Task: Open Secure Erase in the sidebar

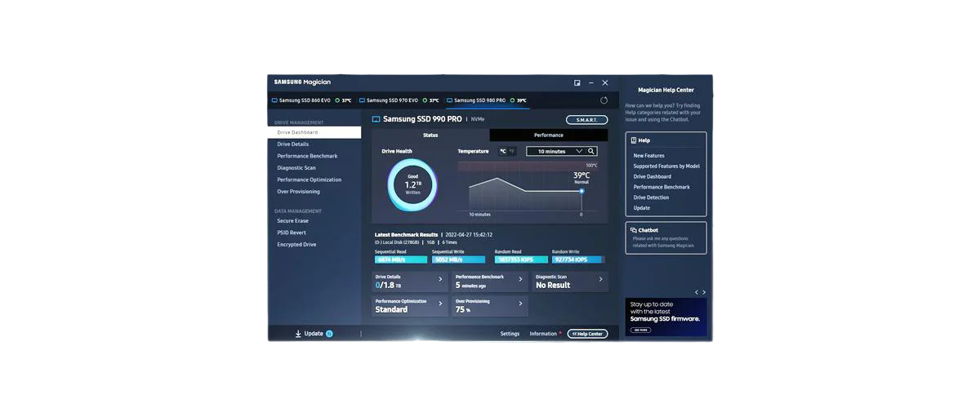Action: click(x=292, y=220)
